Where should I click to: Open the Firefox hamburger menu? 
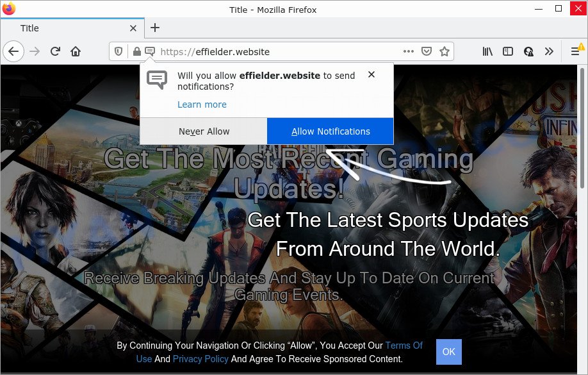point(576,51)
